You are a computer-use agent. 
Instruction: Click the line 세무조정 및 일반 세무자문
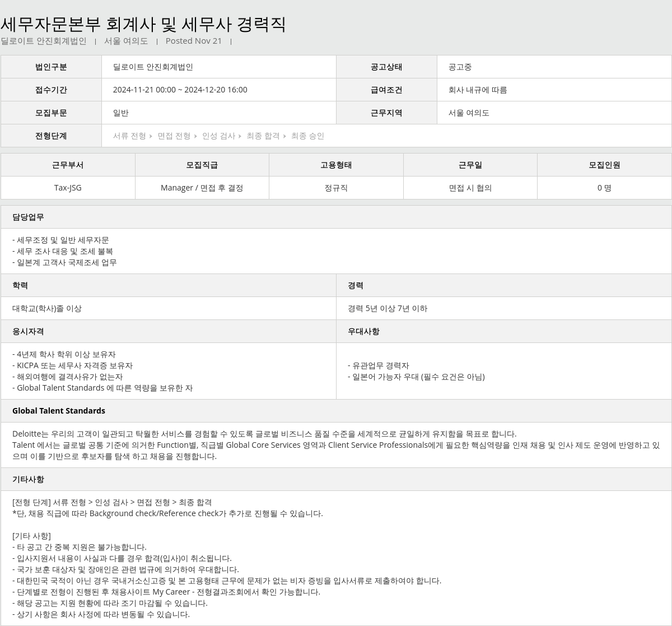click(x=60, y=240)
